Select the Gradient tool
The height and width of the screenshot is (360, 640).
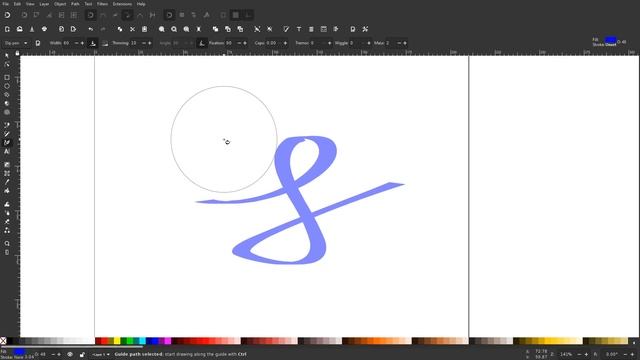7,164
